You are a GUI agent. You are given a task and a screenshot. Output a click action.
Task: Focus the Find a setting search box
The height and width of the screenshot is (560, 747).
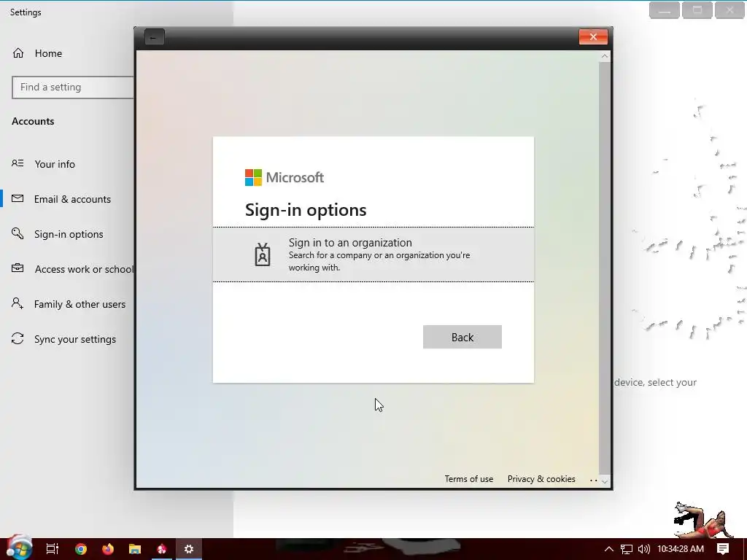click(x=73, y=87)
